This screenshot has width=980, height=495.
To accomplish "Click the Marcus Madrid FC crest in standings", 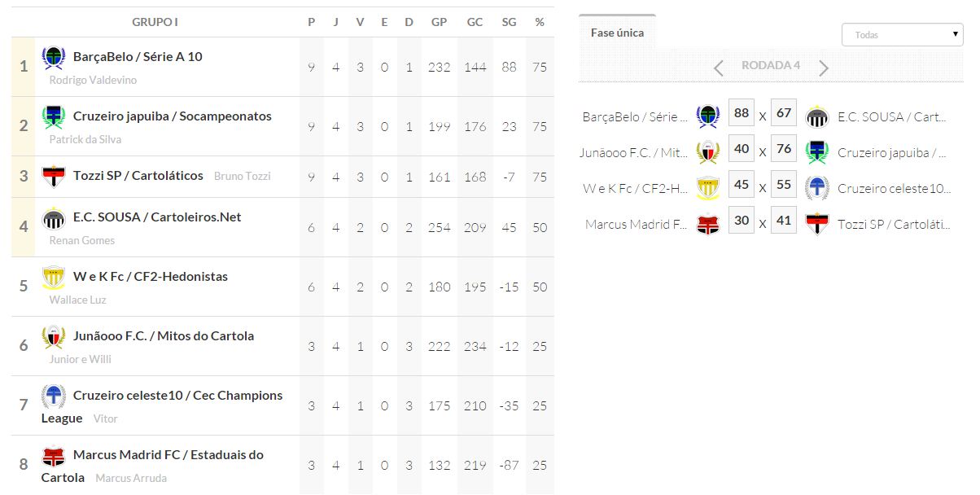I will [x=54, y=456].
